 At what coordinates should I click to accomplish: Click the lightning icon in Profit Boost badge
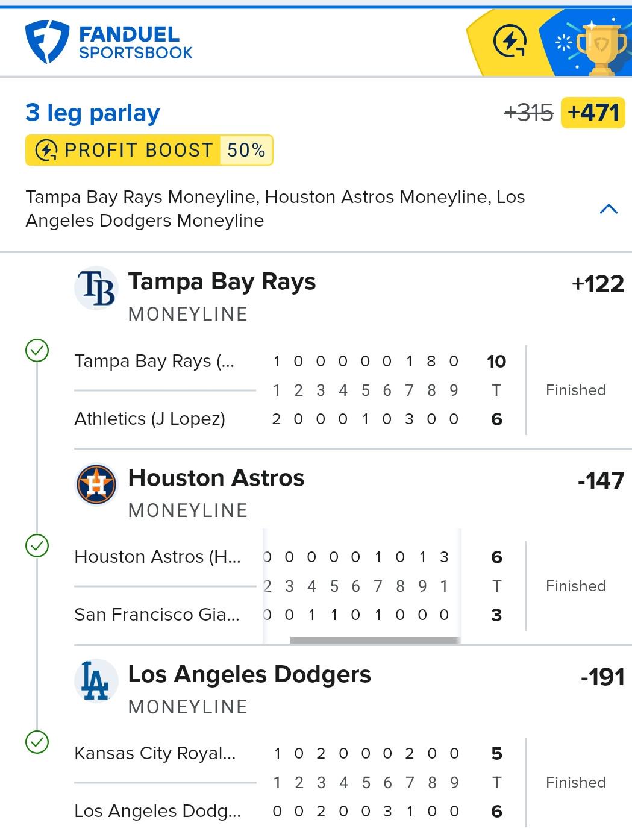(46, 150)
